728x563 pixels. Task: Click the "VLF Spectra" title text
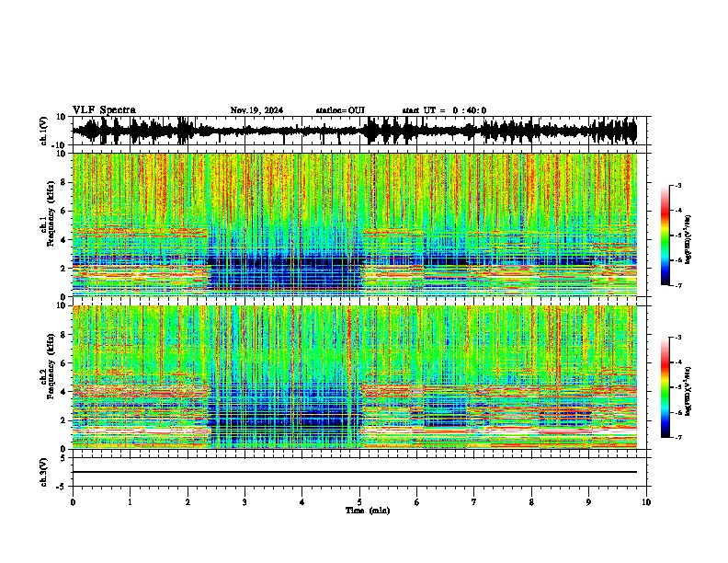(104, 110)
